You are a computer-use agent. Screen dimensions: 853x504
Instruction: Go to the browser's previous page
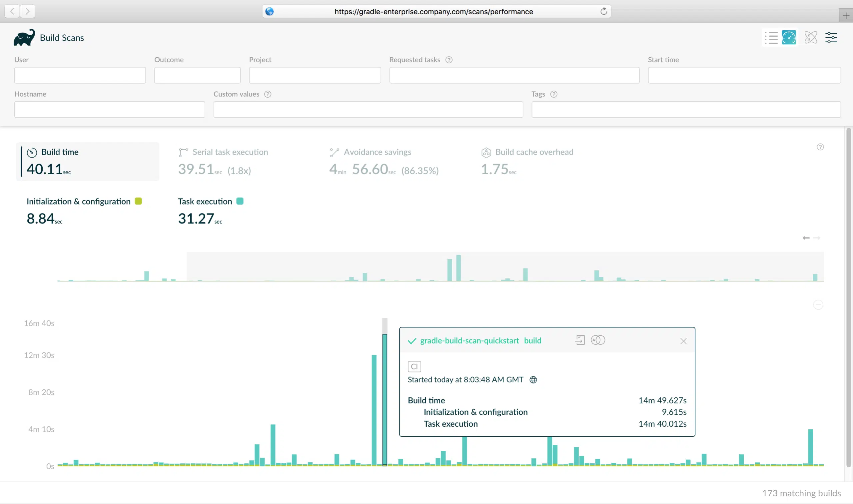(12, 12)
